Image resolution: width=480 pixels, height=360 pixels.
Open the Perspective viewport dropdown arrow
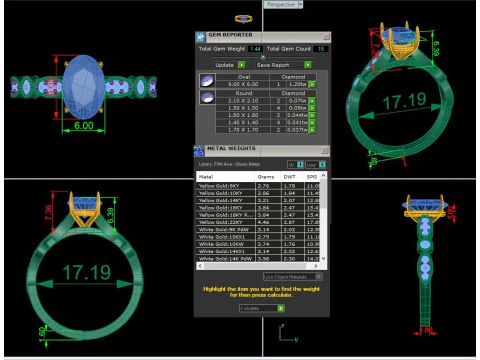tap(300, 4)
